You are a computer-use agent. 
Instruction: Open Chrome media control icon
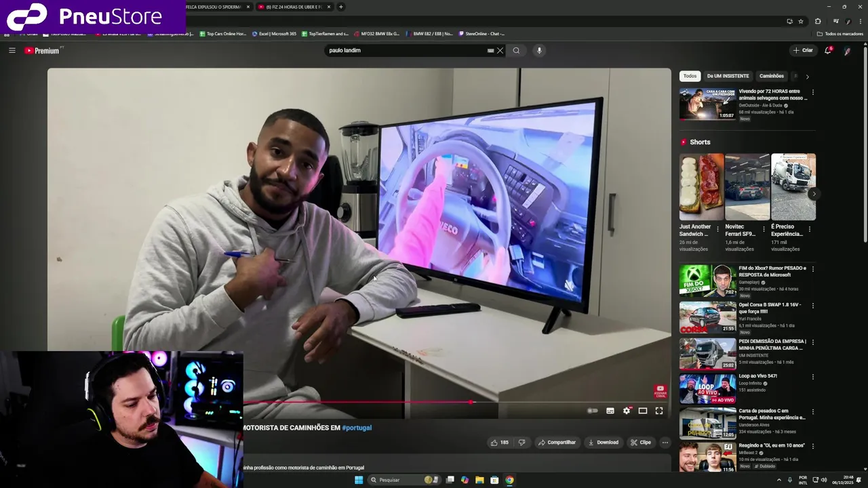(x=835, y=21)
